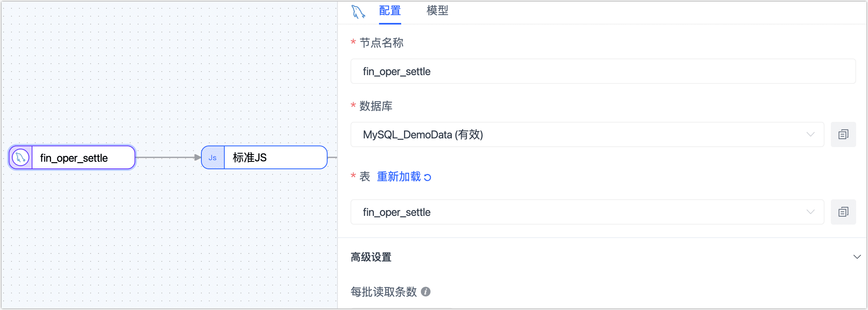Copy the database name using the copy icon
Image resolution: width=868 pixels, height=310 pixels.
(x=843, y=134)
